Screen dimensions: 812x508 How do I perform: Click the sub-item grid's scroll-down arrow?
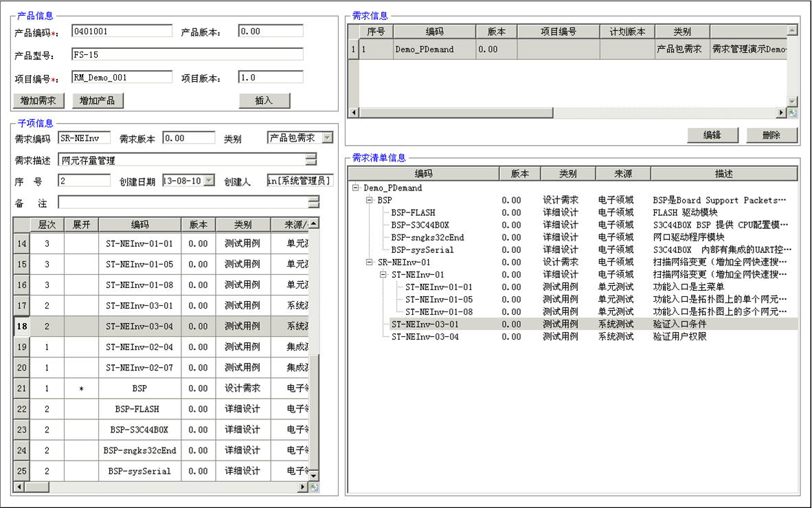314,476
